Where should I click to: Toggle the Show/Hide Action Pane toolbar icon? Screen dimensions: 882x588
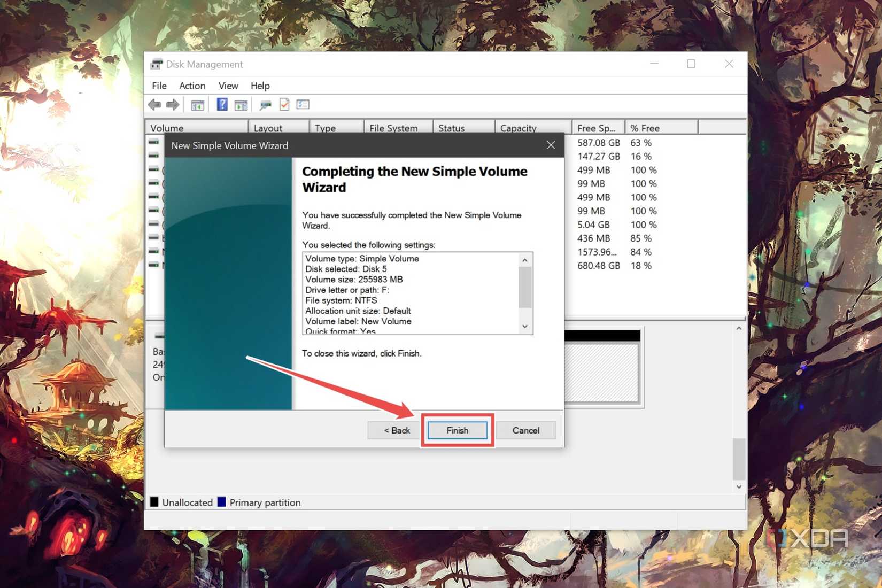pos(241,105)
